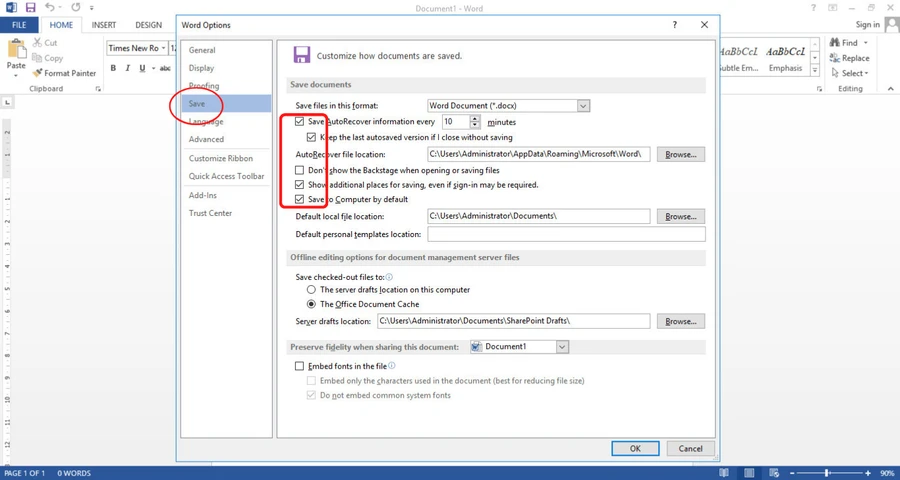This screenshot has width=900, height=480.
Task: Click the Copy icon in Clipboard group
Action: [37, 58]
